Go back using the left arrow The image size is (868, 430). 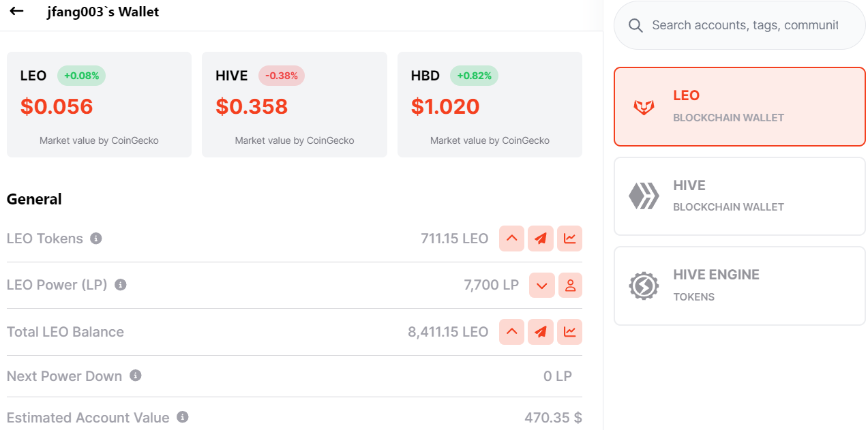(17, 12)
